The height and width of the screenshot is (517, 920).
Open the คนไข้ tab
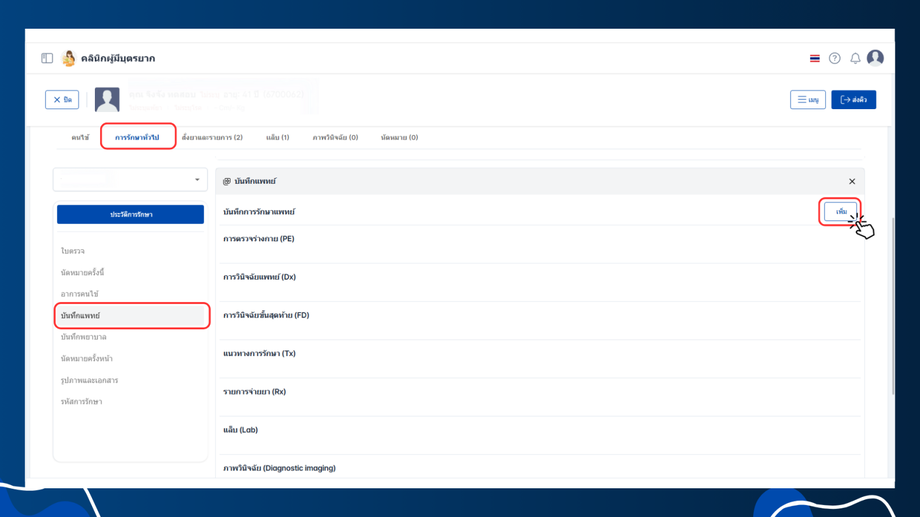pos(80,137)
